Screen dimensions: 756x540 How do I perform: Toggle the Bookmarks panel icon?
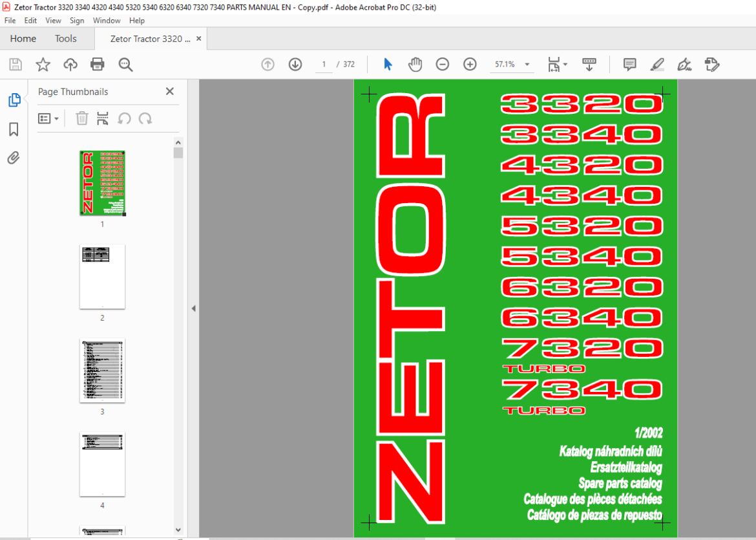[x=14, y=129]
